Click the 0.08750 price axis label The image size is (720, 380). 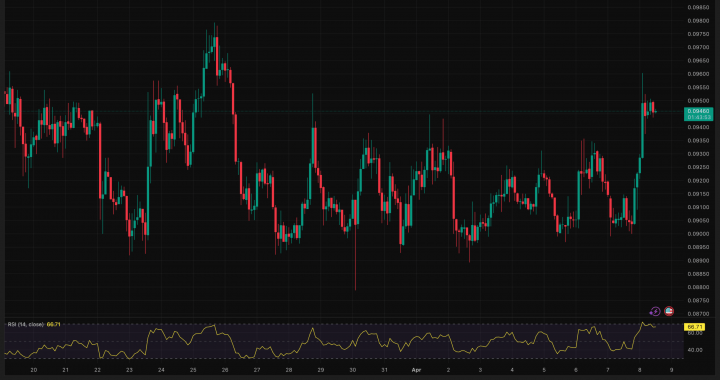click(698, 300)
